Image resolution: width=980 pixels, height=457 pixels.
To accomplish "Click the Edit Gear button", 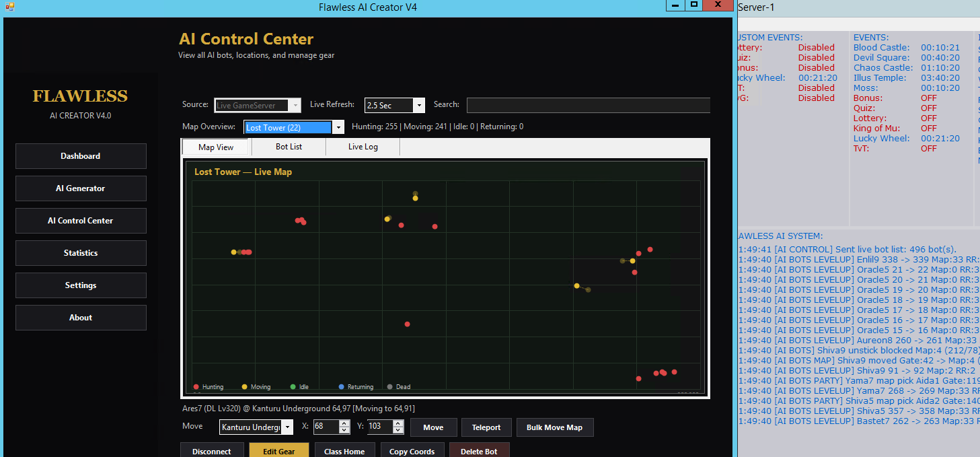I will click(x=278, y=451).
